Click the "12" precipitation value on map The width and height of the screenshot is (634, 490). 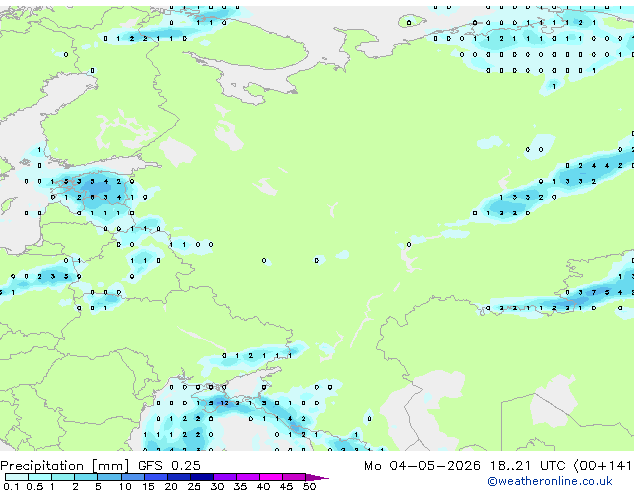[224, 403]
